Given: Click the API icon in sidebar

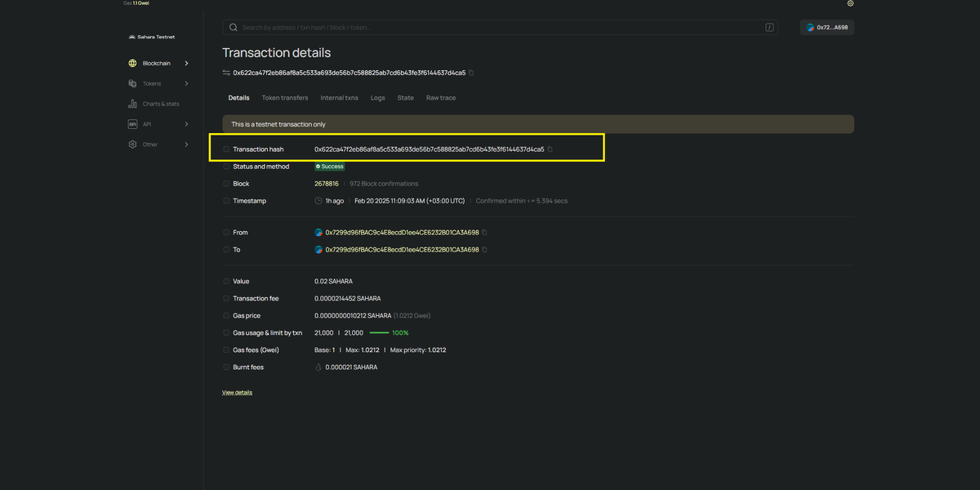Looking at the screenshot, I should tap(133, 124).
